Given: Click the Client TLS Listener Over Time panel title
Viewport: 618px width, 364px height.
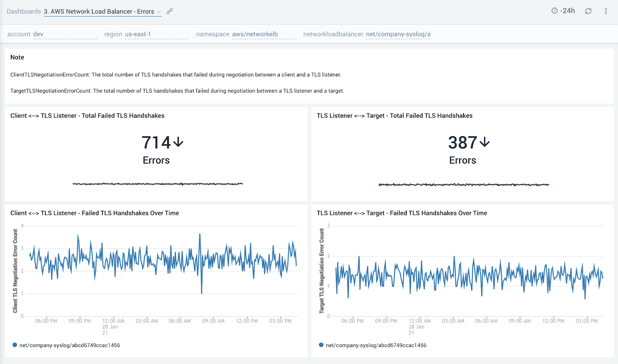Looking at the screenshot, I should pyautogui.click(x=95, y=213).
